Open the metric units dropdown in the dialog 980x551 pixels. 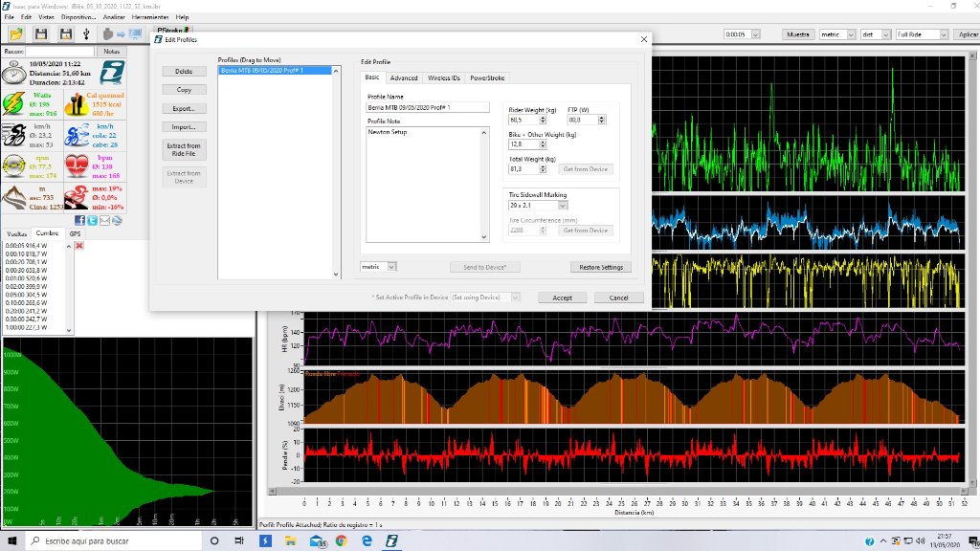(391, 267)
